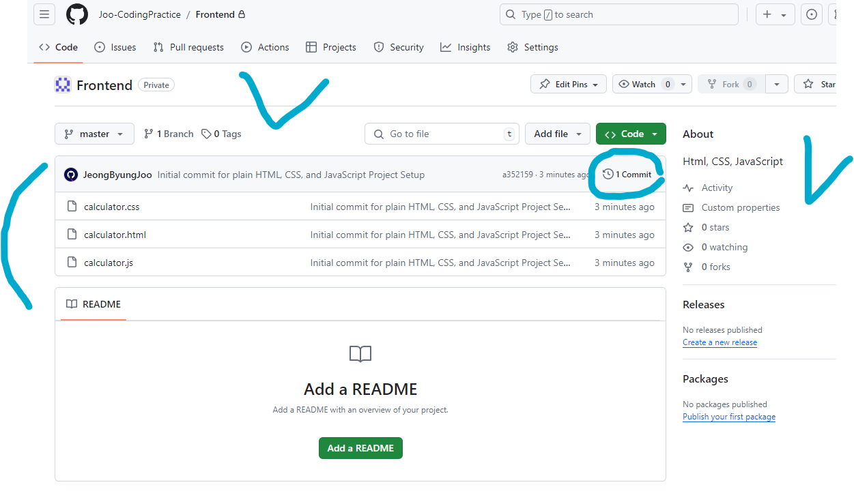
Task: Open the 1 Branch list
Action: tap(169, 134)
